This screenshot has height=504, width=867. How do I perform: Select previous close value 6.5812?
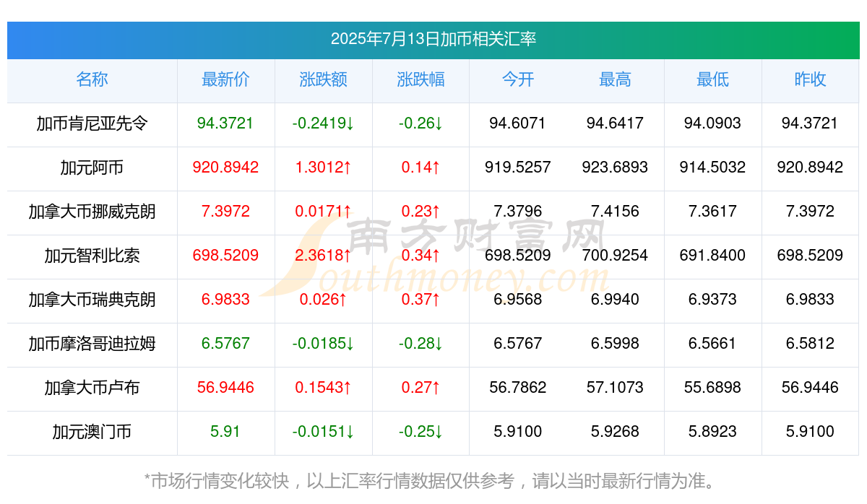(x=810, y=344)
